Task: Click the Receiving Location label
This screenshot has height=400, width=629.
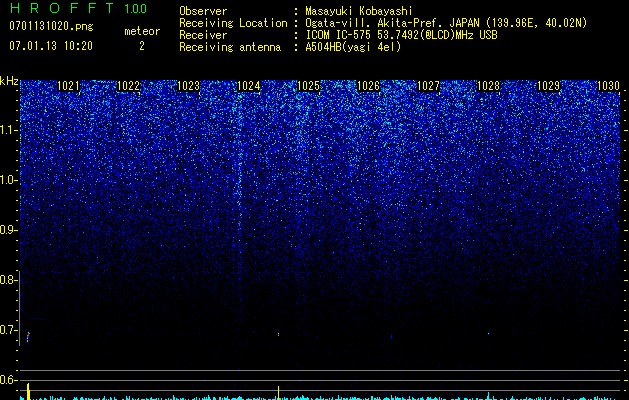Action: pos(233,23)
